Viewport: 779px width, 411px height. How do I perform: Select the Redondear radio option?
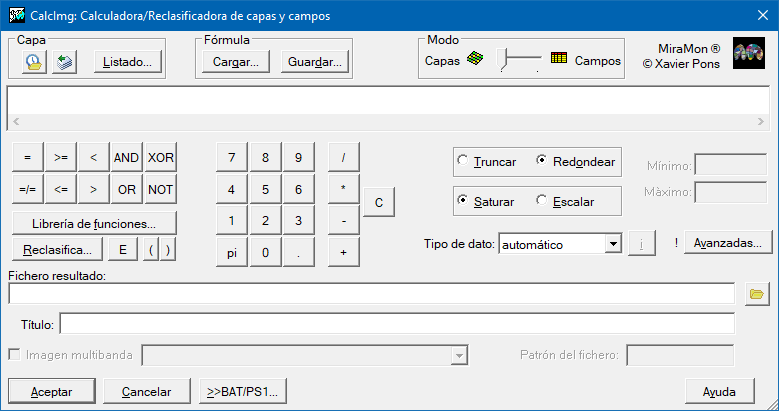(542, 161)
